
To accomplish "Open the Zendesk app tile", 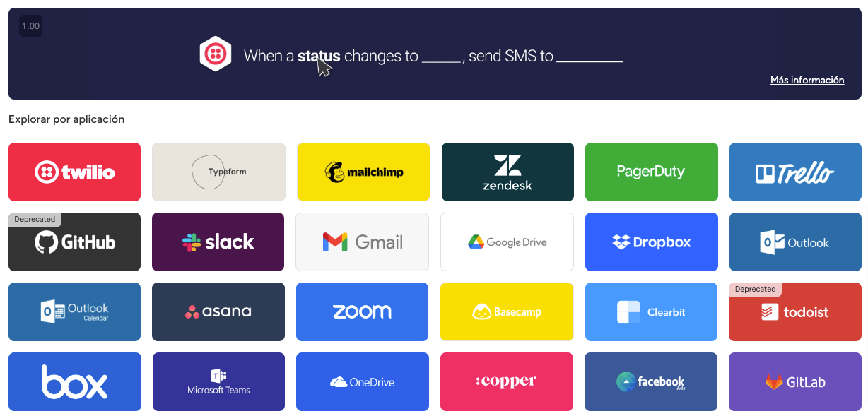I will click(508, 172).
